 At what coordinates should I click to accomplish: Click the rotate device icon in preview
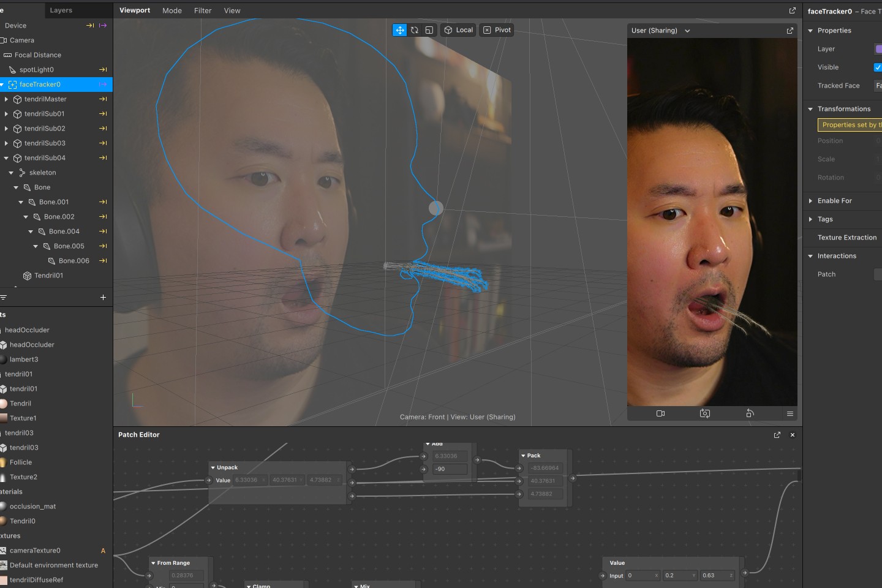[750, 413]
